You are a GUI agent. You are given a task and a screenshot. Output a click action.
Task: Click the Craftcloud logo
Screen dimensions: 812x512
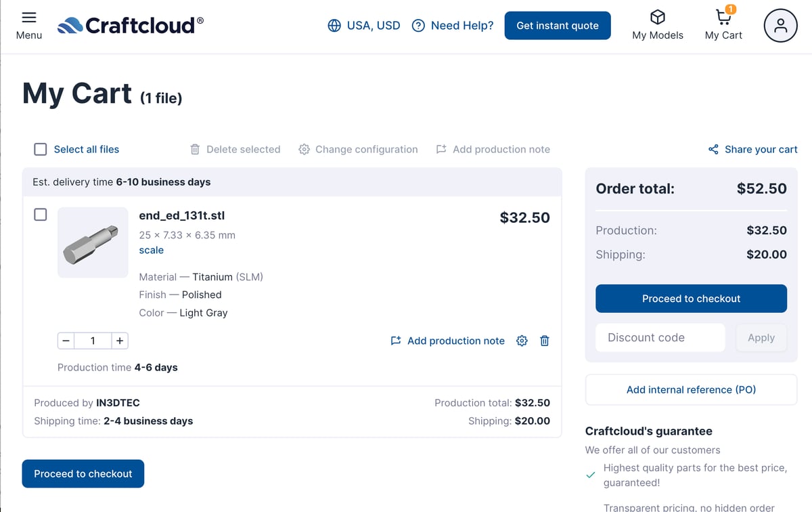[130, 25]
